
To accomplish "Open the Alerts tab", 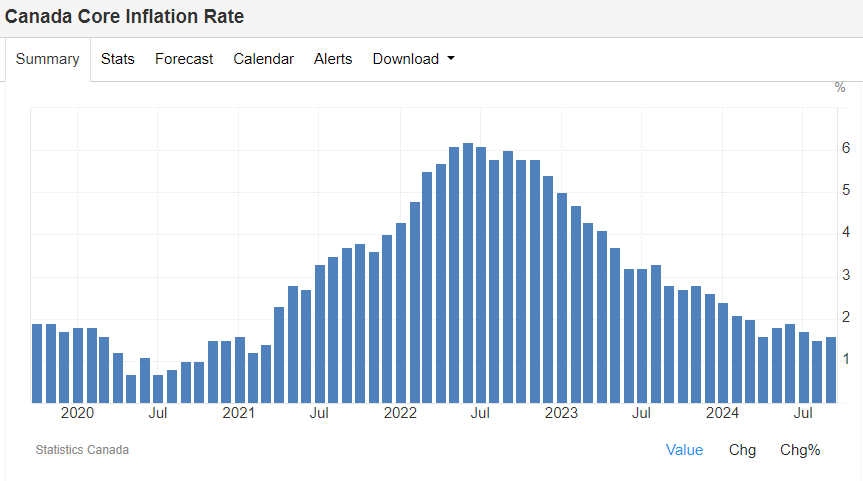I will click(333, 59).
